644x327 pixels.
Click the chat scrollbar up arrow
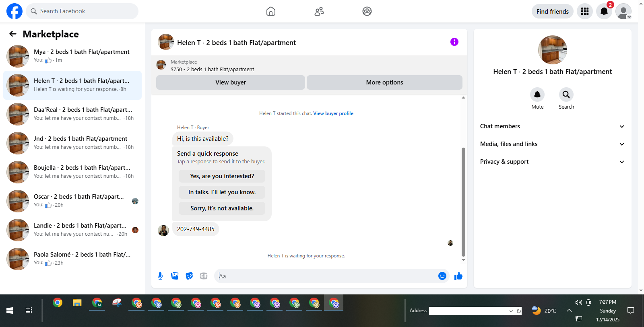pyautogui.click(x=463, y=98)
